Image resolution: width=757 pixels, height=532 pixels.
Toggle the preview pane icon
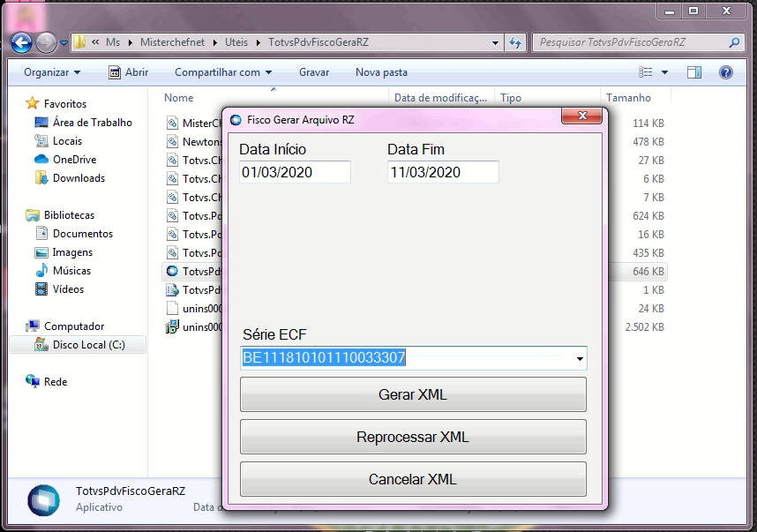tap(694, 72)
